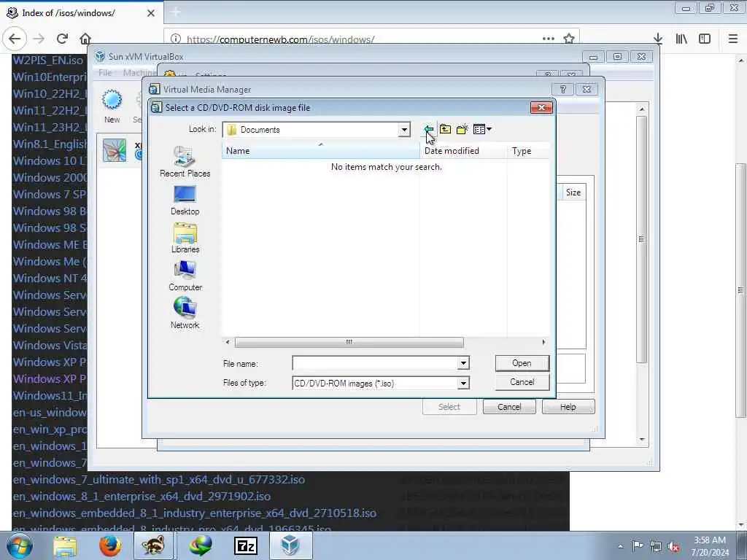Click the Firefox home button
The height and width of the screenshot is (560, 747).
(x=85, y=39)
